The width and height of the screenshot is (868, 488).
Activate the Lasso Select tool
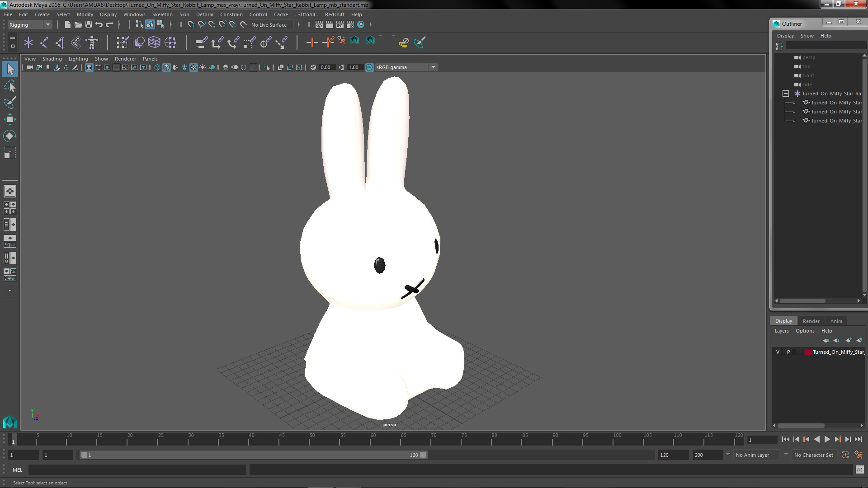pos(10,86)
